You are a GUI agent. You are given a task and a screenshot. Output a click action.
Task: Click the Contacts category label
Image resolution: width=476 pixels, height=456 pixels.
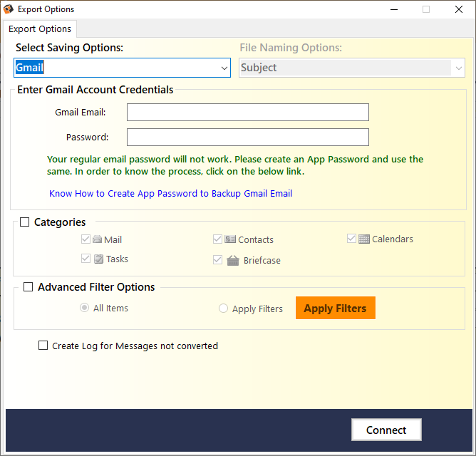(x=256, y=240)
